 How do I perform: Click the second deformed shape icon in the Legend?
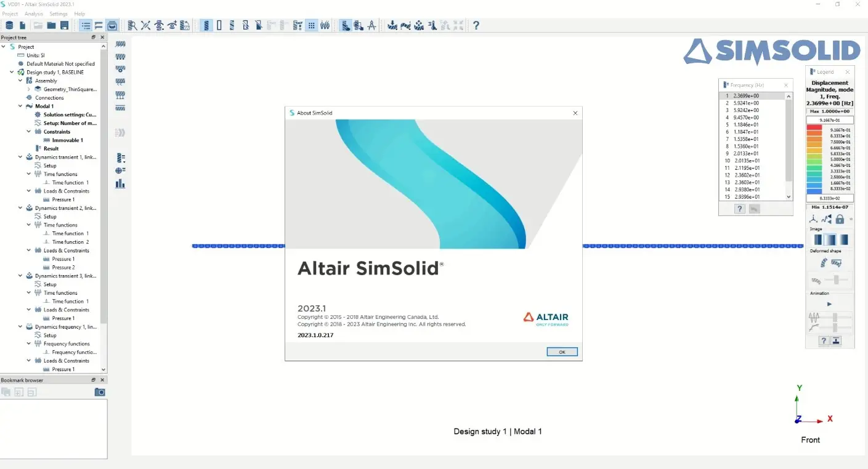pyautogui.click(x=837, y=263)
